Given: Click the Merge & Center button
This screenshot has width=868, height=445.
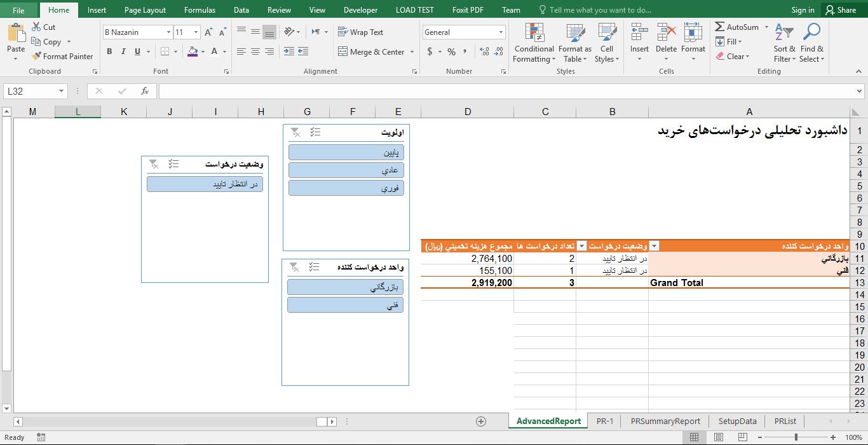Looking at the screenshot, I should tap(372, 51).
